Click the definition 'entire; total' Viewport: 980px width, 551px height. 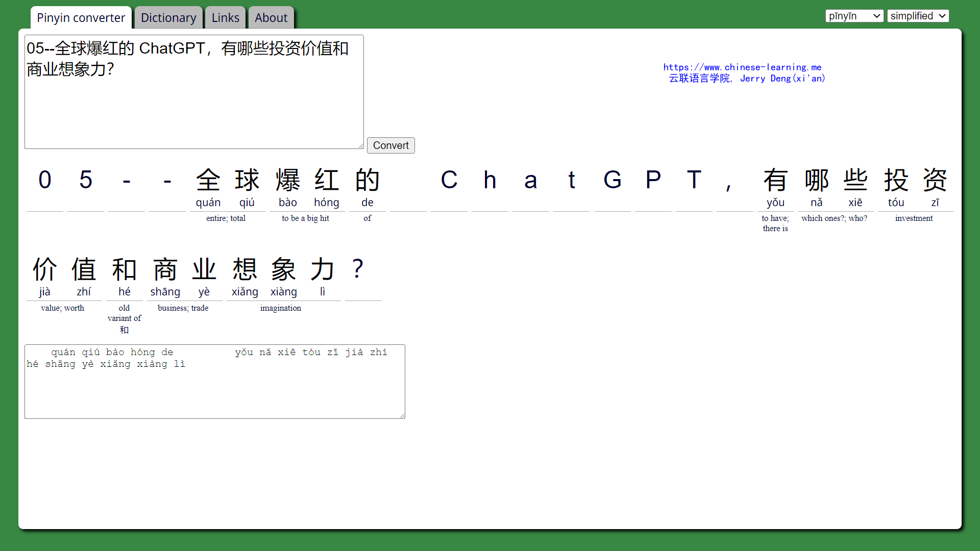[x=226, y=218]
